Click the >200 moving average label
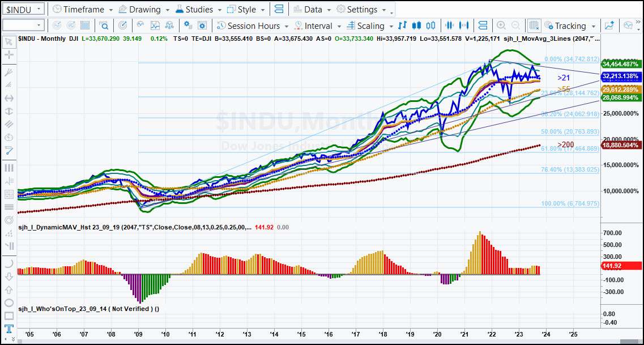Screen dimensions: 644x345 point(566,144)
